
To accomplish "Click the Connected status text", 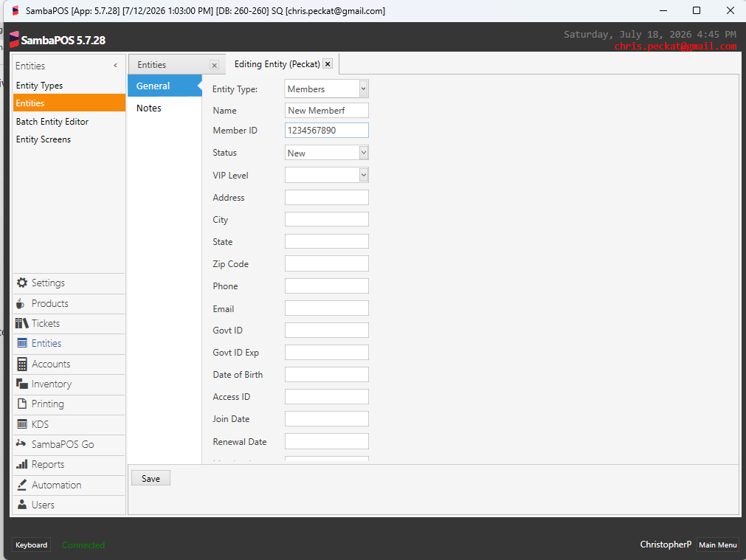I will click(83, 545).
